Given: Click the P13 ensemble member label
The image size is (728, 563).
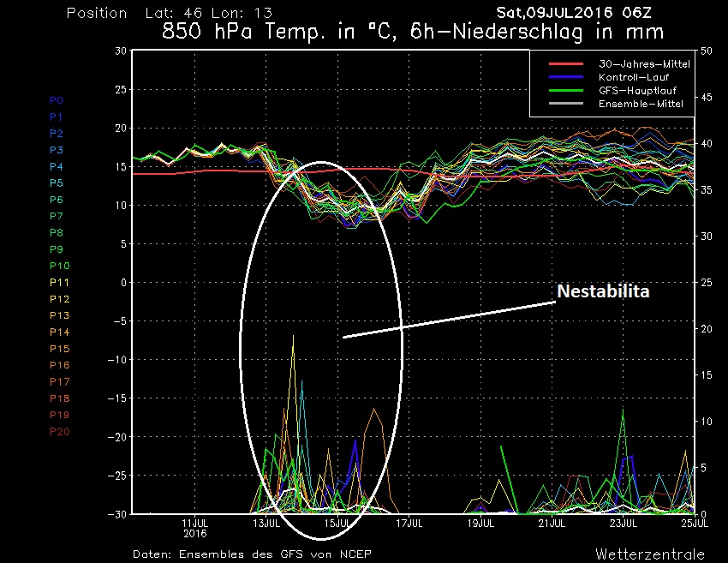Looking at the screenshot, I should point(59,315).
